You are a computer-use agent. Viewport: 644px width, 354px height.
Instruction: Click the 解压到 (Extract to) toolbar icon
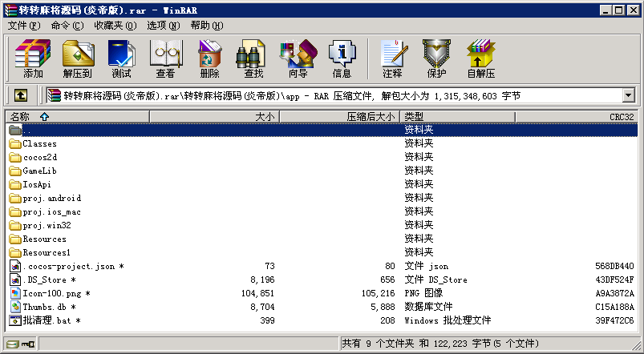pos(77,58)
